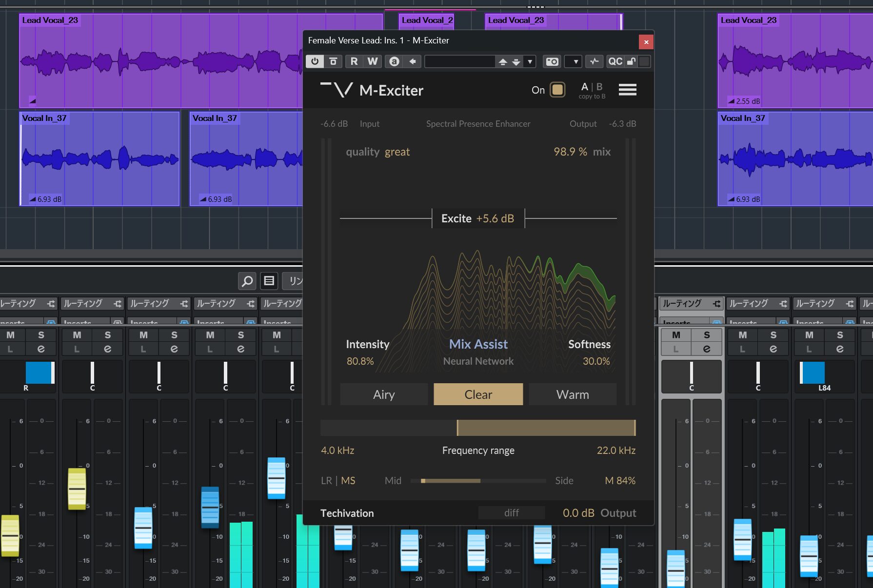Viewport: 873px width, 588px height.
Task: Mute the channel panned L84
Action: pos(809,335)
